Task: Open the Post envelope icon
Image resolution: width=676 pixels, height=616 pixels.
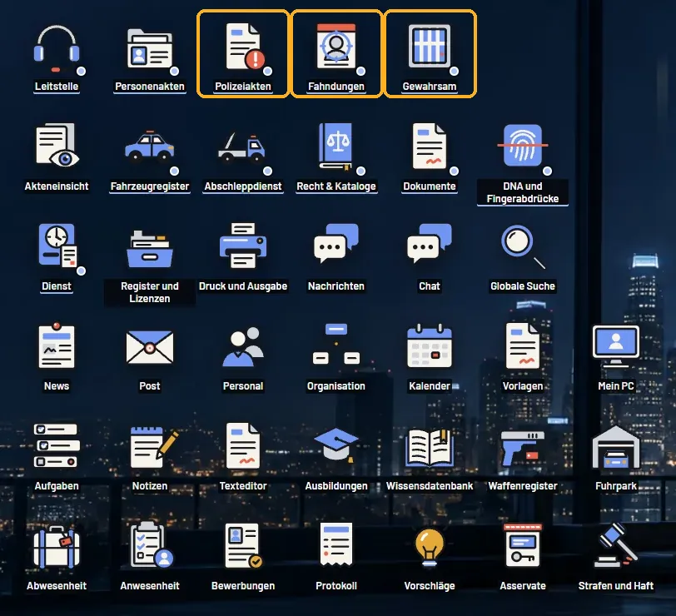Action: 150,347
